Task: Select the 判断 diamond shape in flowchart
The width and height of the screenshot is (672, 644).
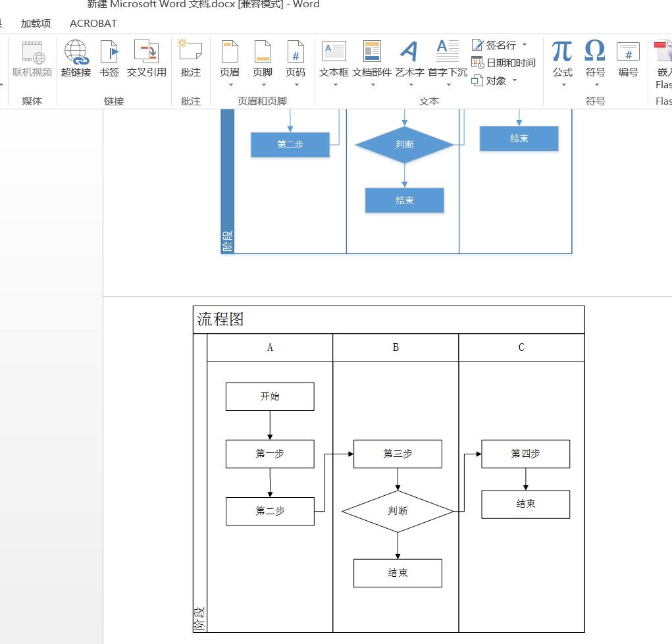Action: coord(398,510)
